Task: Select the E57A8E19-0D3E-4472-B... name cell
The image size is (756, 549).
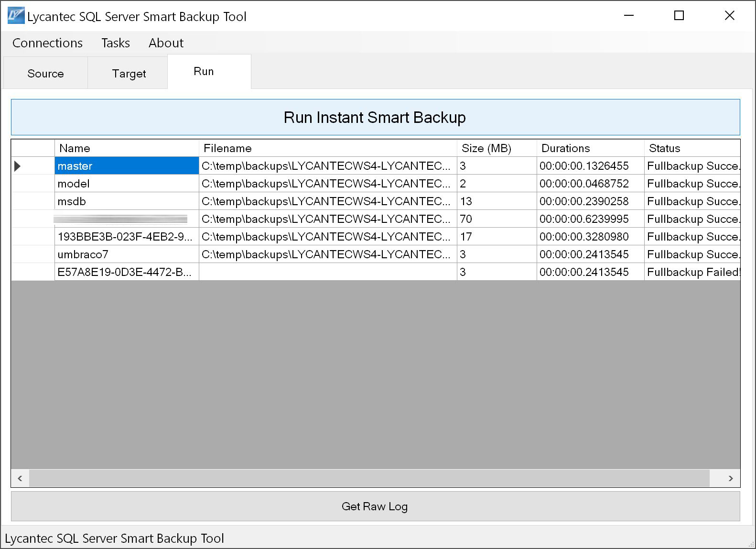Action: click(127, 272)
